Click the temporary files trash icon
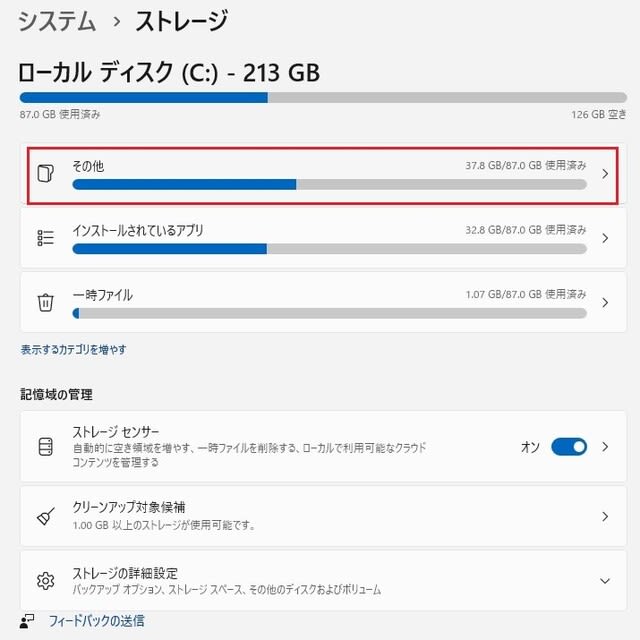The image size is (640, 640). (x=45, y=302)
